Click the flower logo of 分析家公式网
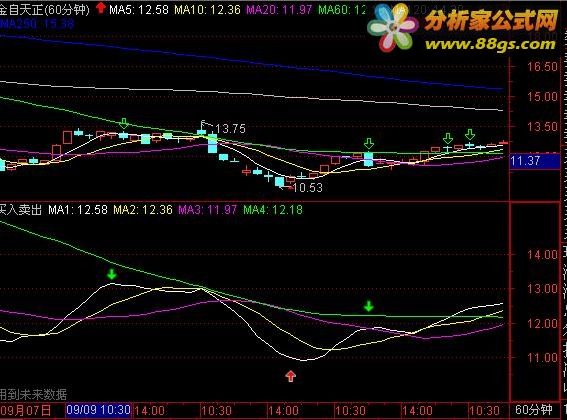Image resolution: width=567 pixels, height=420 pixels. (392, 28)
